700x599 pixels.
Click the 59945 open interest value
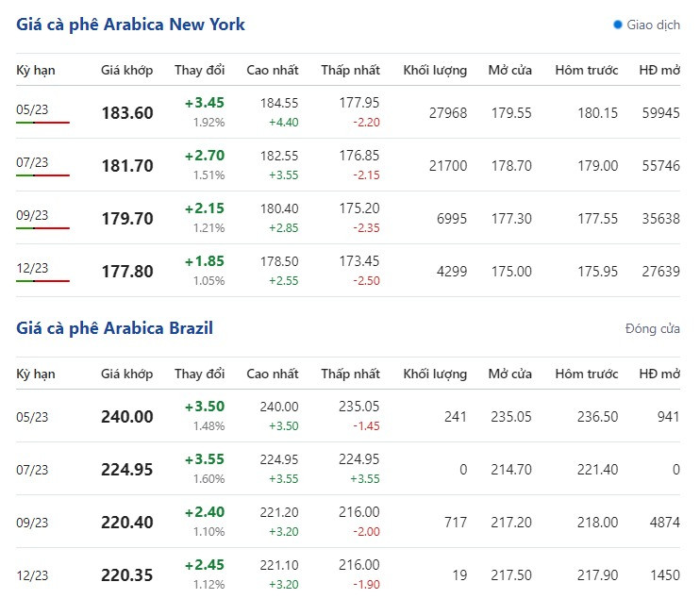click(x=658, y=113)
